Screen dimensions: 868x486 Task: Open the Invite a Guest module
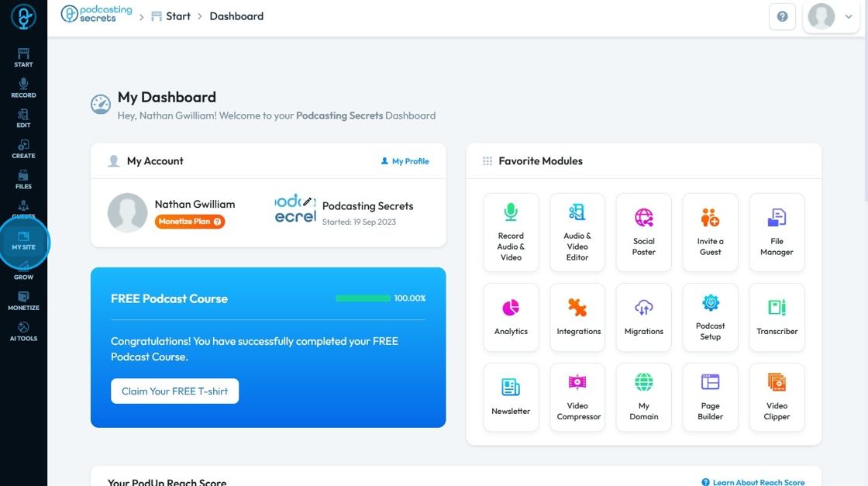[710, 233]
